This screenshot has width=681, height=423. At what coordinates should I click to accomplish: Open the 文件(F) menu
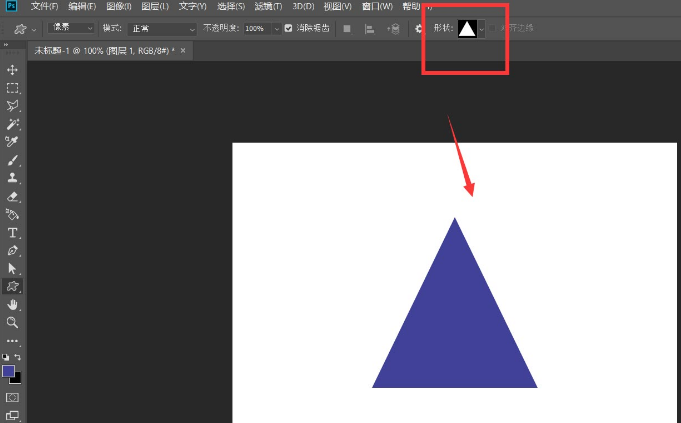coord(45,7)
